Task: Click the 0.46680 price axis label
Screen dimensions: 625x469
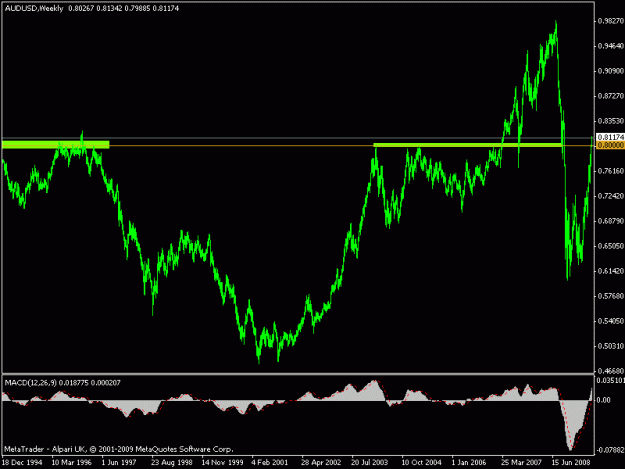Action: pos(611,371)
